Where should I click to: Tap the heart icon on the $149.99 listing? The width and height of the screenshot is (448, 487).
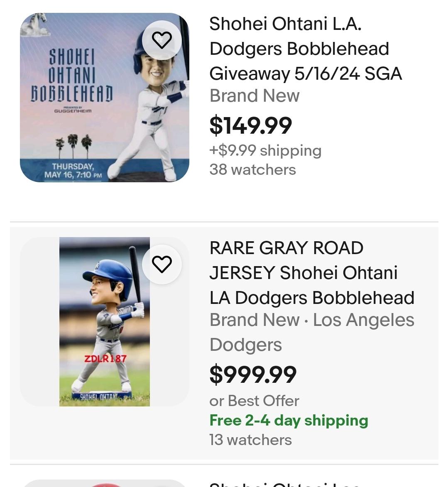[162, 40]
